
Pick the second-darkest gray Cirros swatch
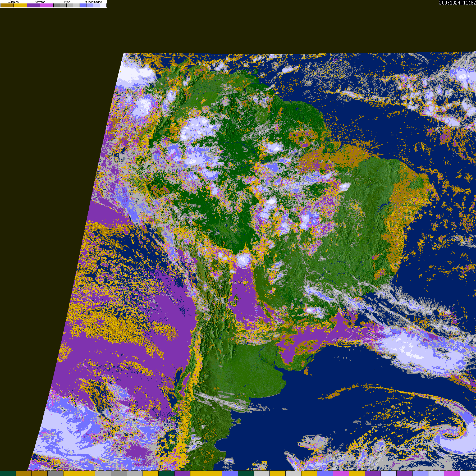pyautogui.click(x=63, y=5)
